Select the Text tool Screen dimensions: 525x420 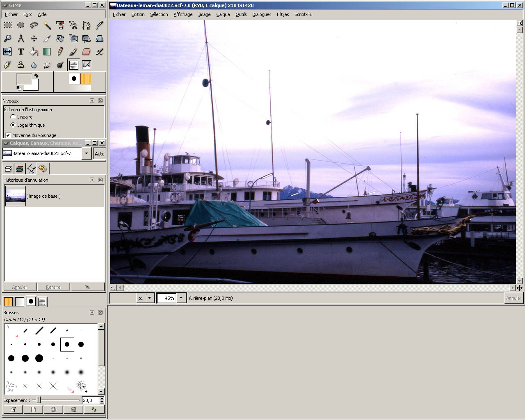[x=21, y=52]
